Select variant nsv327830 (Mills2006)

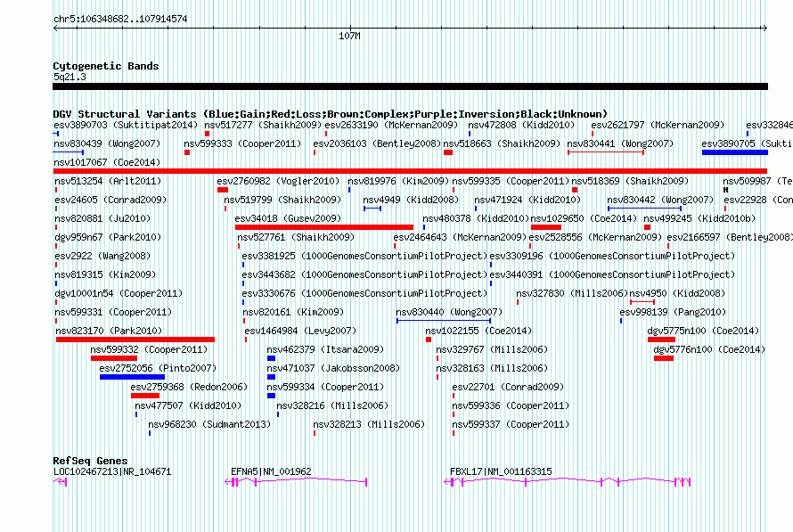[x=572, y=293]
